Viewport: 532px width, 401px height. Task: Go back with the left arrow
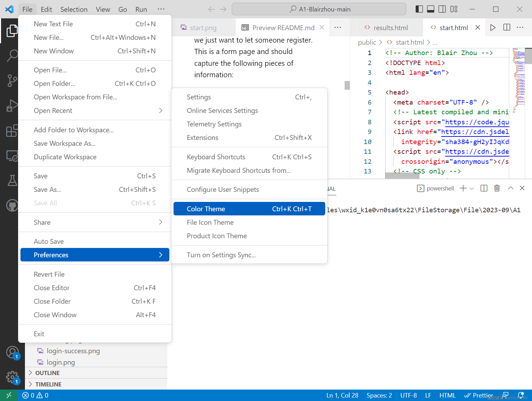tap(211, 9)
